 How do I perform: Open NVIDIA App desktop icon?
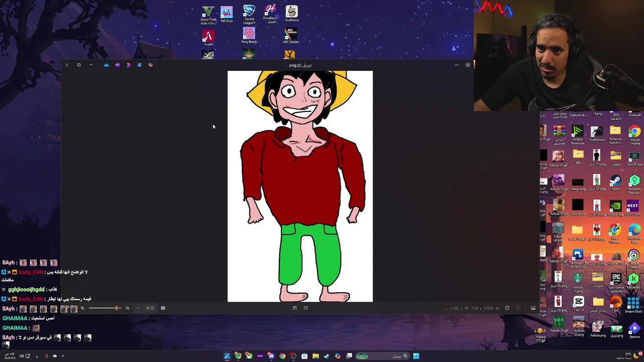(615, 208)
